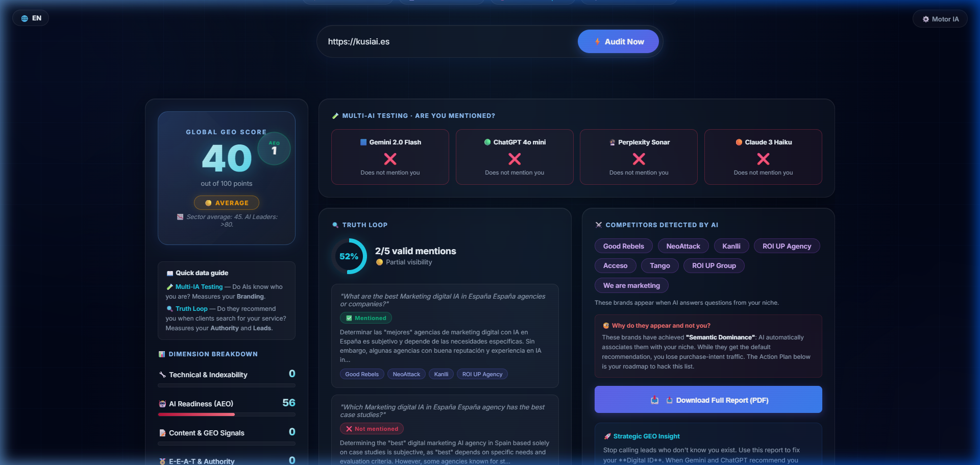
Task: Click the 2/5 valid mentions text
Action: [415, 251]
